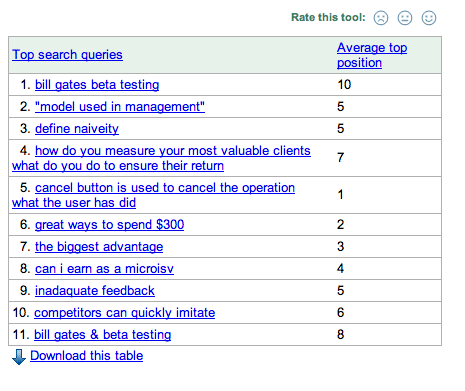Sort by Average top position header
This screenshot has width=465, height=391.
coord(372,55)
